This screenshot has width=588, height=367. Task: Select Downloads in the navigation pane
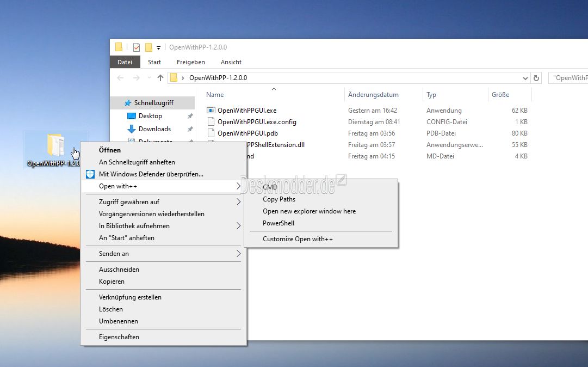click(x=154, y=129)
